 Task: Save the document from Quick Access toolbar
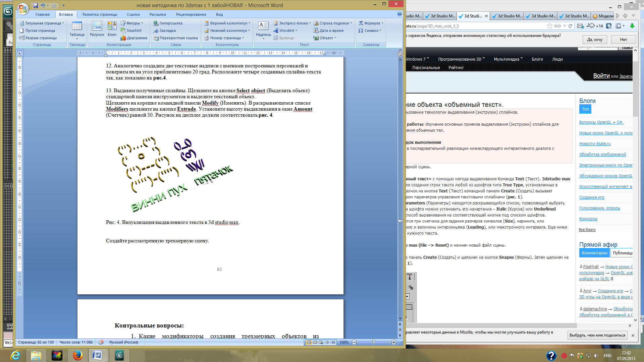pyautogui.click(x=36, y=5)
